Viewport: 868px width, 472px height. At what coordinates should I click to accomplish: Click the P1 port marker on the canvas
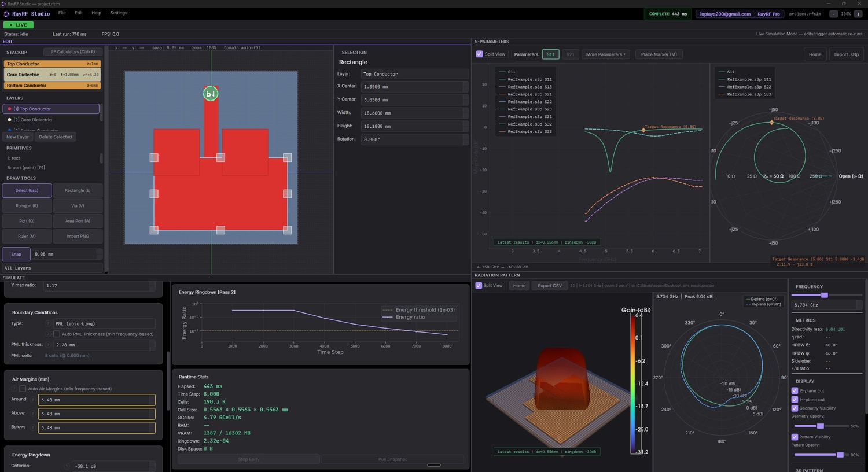[x=211, y=94]
